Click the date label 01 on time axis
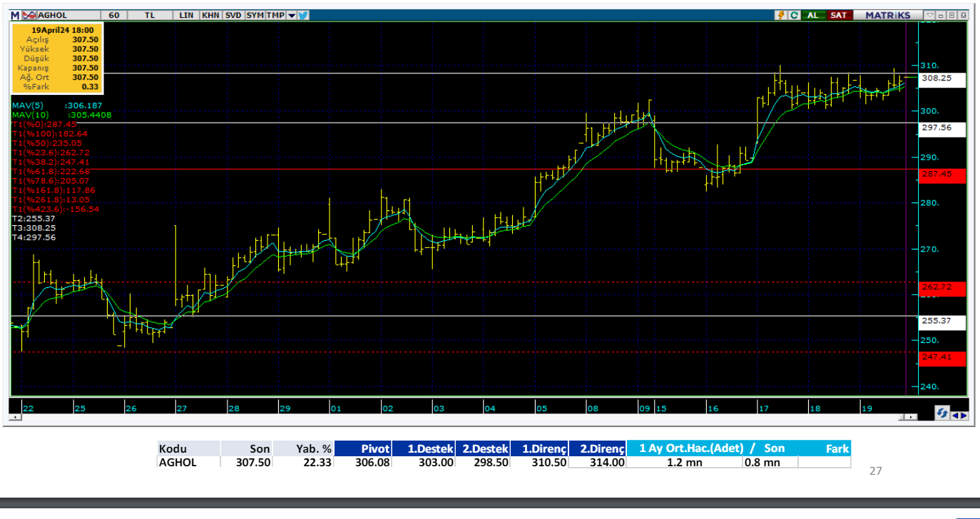 336,408
